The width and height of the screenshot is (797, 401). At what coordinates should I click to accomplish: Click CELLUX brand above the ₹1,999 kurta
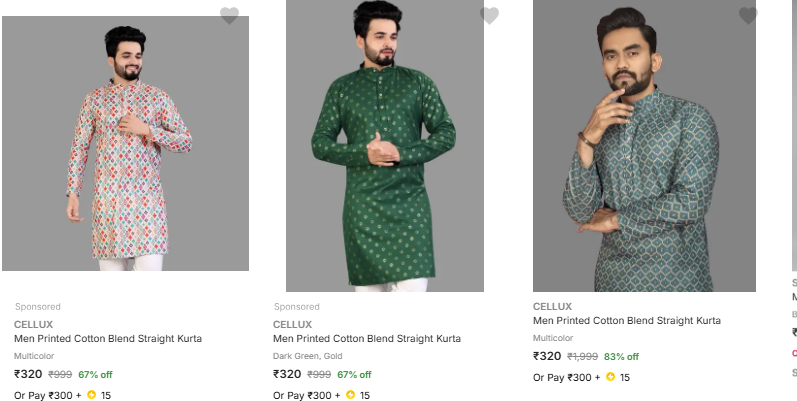[553, 306]
